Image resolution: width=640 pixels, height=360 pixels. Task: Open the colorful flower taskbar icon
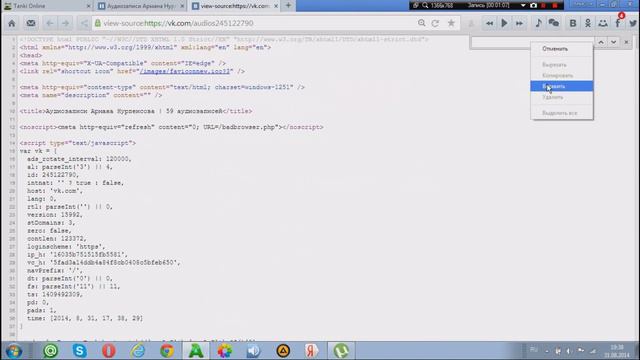pyautogui.click(x=224, y=351)
